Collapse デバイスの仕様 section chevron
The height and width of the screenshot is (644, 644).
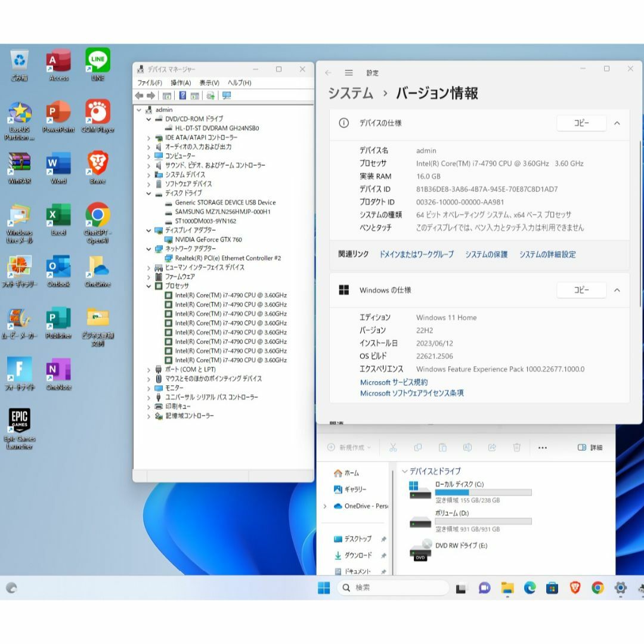click(x=617, y=123)
